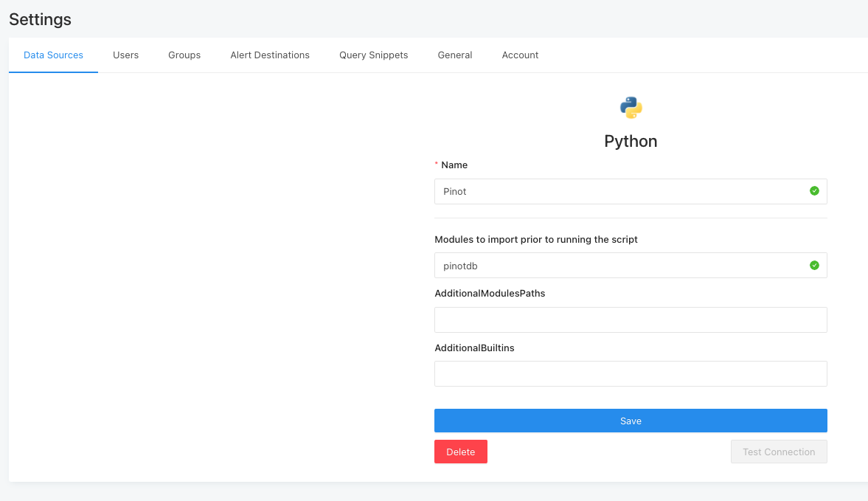Click the AdditionalModulesPaths input field
The image size is (868, 501).
(631, 319)
